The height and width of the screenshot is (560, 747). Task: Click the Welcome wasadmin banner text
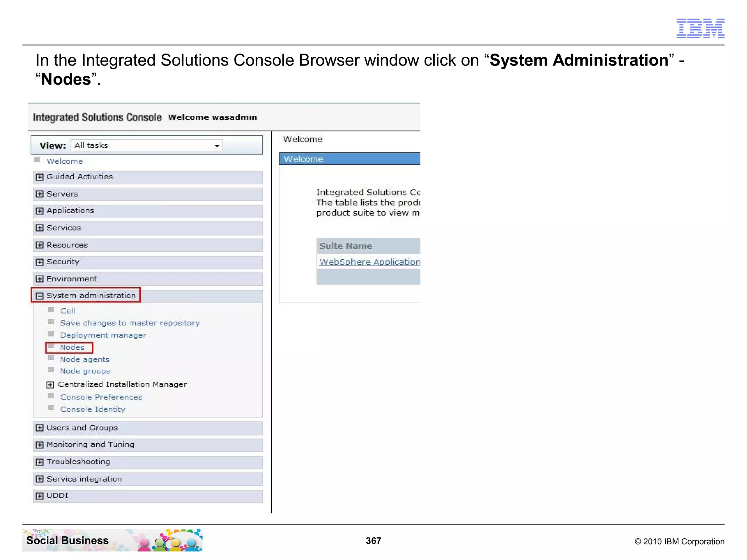(213, 117)
